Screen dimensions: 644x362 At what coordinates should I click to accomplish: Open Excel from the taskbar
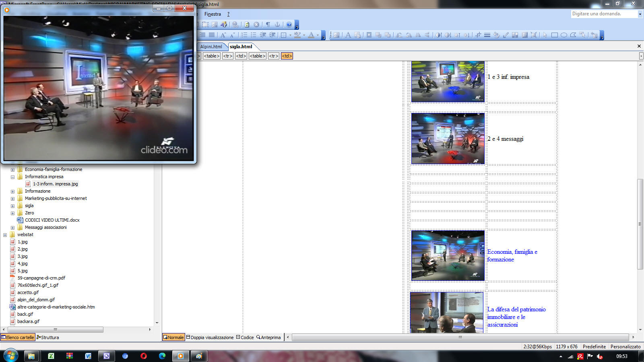(51, 356)
